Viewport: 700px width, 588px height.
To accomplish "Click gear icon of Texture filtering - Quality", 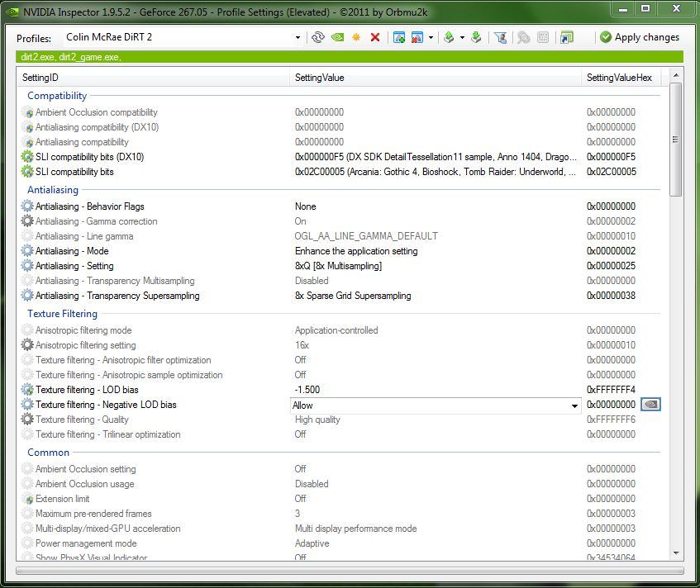I will (x=27, y=420).
